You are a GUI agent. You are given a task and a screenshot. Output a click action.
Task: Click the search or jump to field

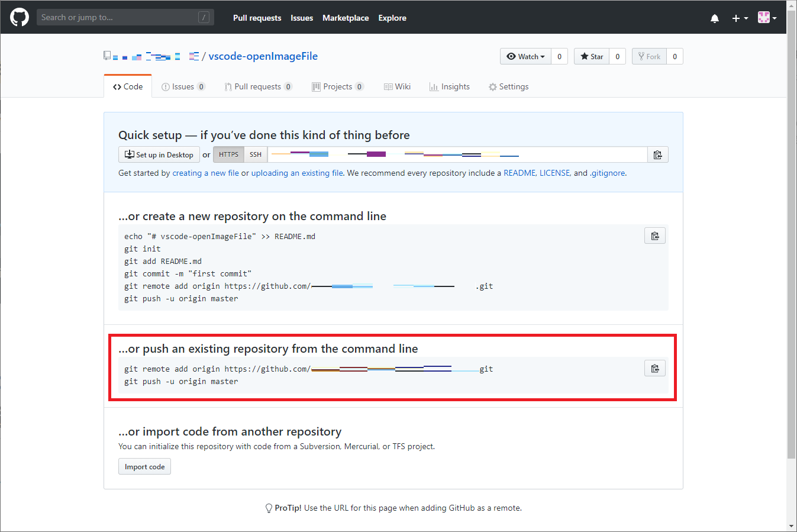pyautogui.click(x=125, y=17)
